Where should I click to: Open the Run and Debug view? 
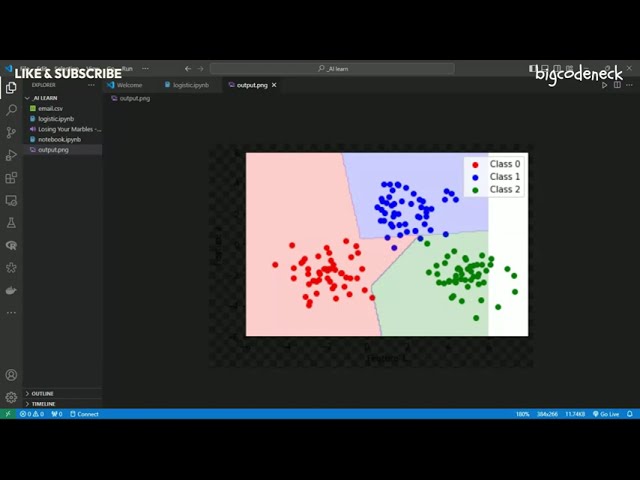tap(11, 155)
